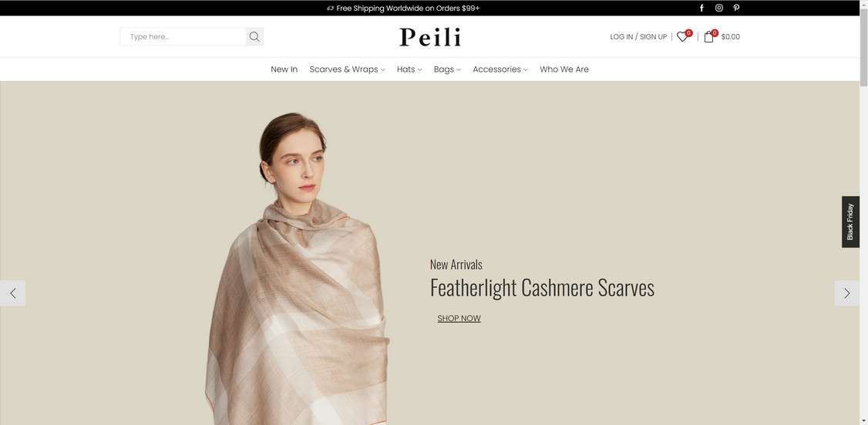Viewport: 868px width, 425px height.
Task: Advance to next slide arrow
Action: pyautogui.click(x=847, y=293)
